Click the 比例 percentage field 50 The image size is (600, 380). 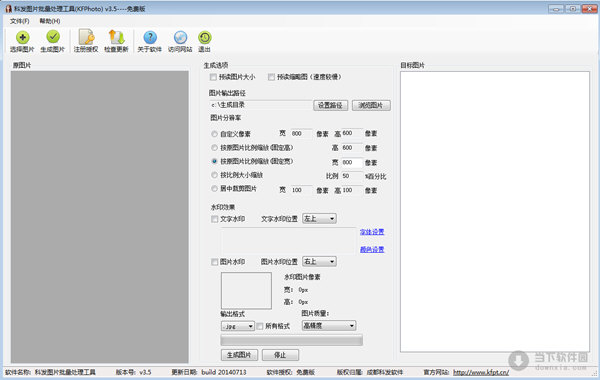click(x=352, y=176)
